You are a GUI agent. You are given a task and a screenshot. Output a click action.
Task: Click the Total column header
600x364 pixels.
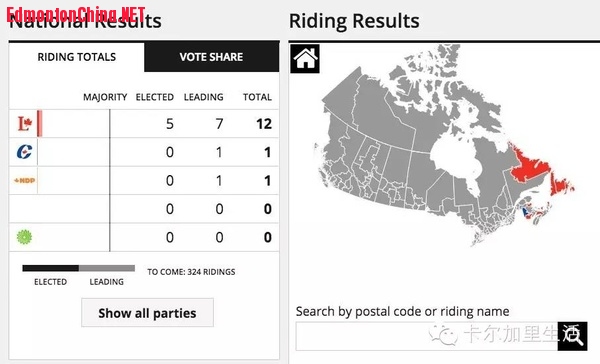click(x=257, y=97)
